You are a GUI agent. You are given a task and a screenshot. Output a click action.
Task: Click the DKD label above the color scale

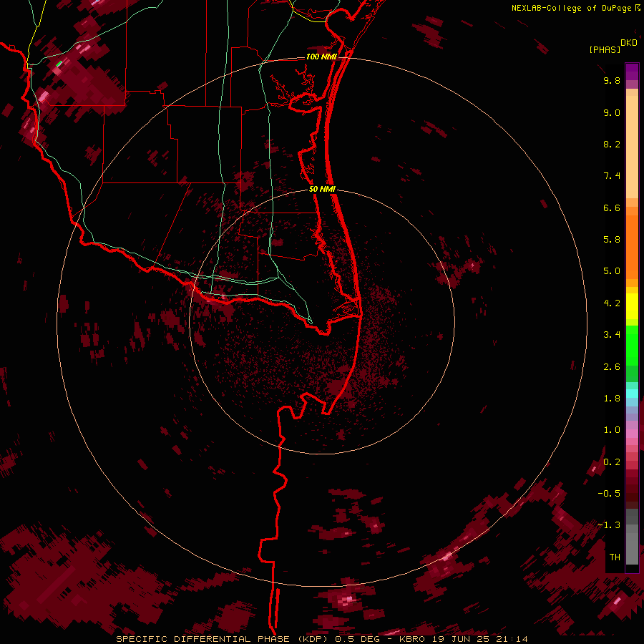(629, 42)
